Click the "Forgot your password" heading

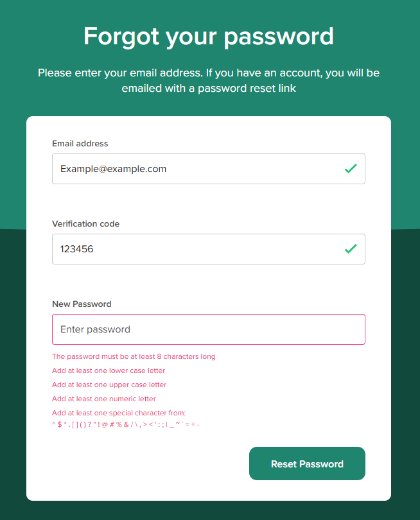[209, 37]
